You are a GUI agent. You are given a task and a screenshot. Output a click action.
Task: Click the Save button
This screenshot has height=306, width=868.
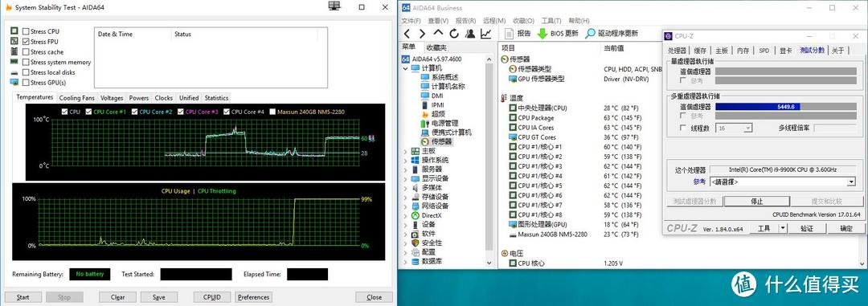pyautogui.click(x=159, y=297)
